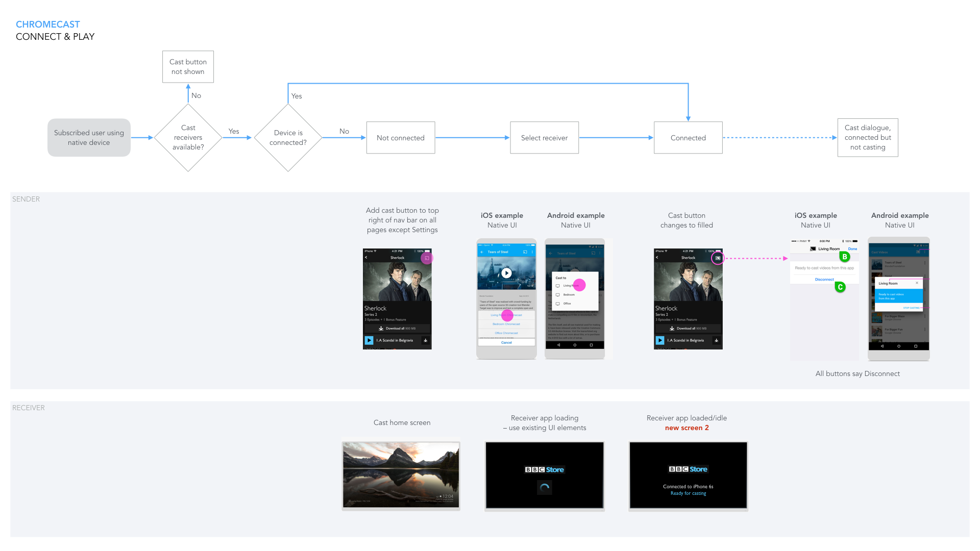Tap the back chevron on the Sherlock screen under 'Add cast button'

click(366, 258)
